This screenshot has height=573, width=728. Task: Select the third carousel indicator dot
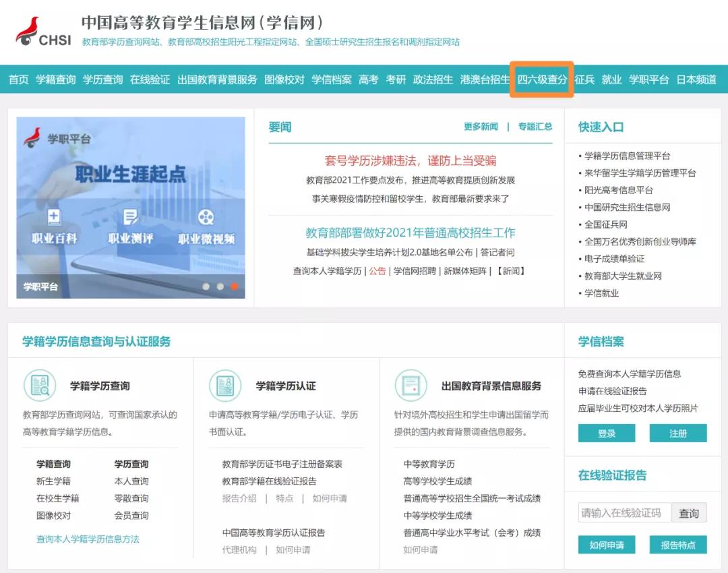(x=235, y=286)
